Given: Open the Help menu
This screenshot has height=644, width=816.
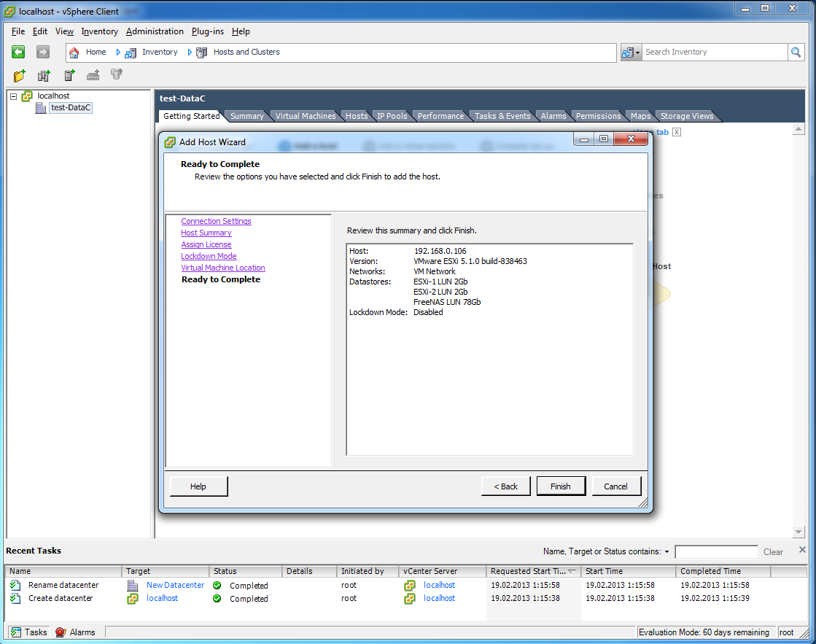Looking at the screenshot, I should pos(241,31).
